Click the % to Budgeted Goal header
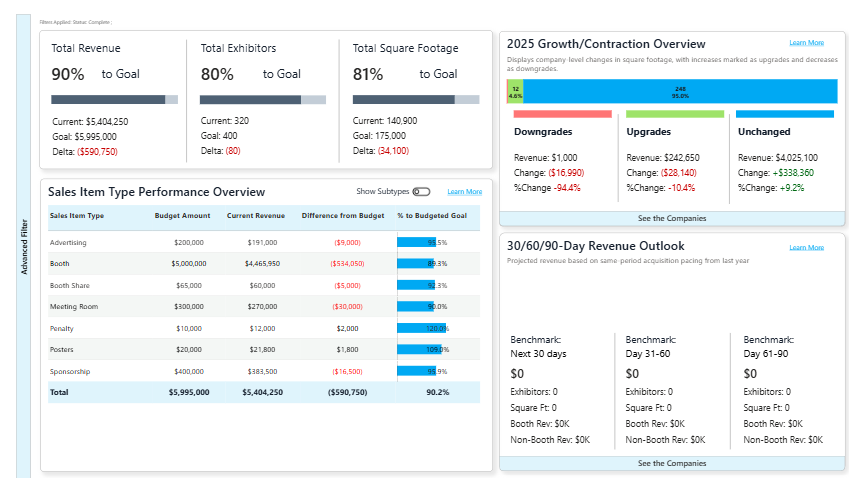The image size is (866, 490). [x=432, y=216]
